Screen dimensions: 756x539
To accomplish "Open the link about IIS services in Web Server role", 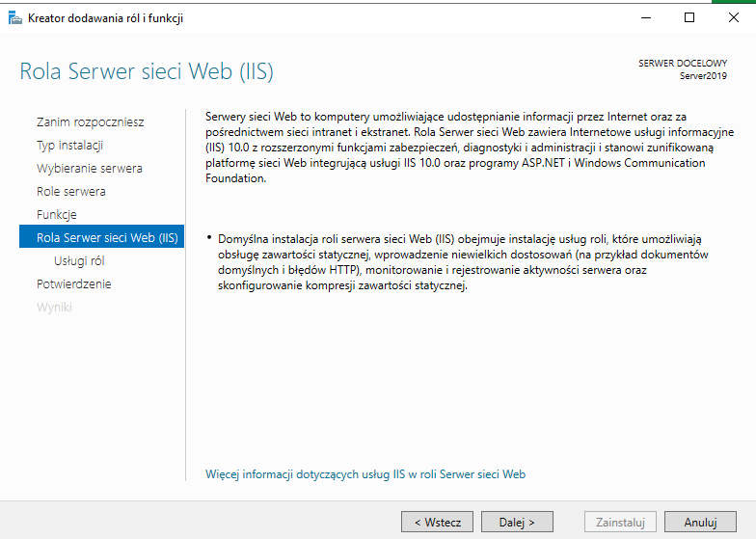I will [x=365, y=474].
